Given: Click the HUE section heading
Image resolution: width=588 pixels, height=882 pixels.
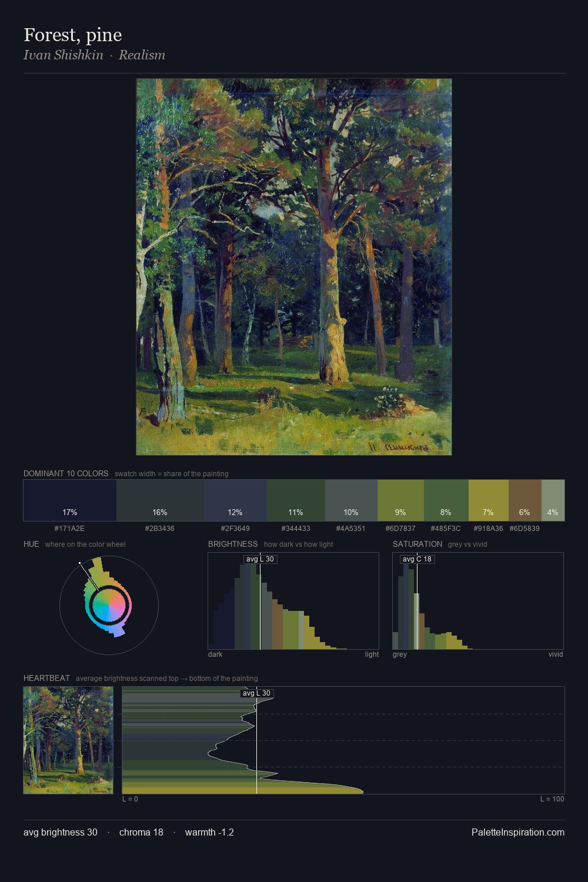Looking at the screenshot, I should 31,544.
